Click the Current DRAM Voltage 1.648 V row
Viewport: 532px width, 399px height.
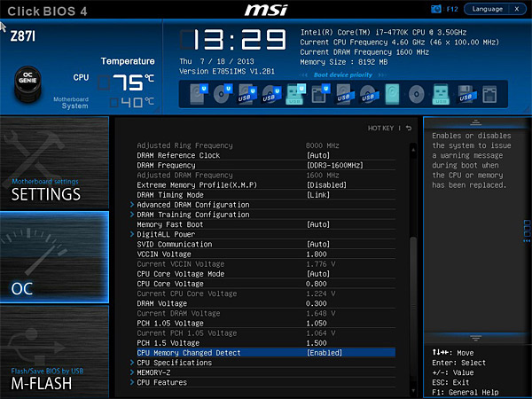point(266,313)
